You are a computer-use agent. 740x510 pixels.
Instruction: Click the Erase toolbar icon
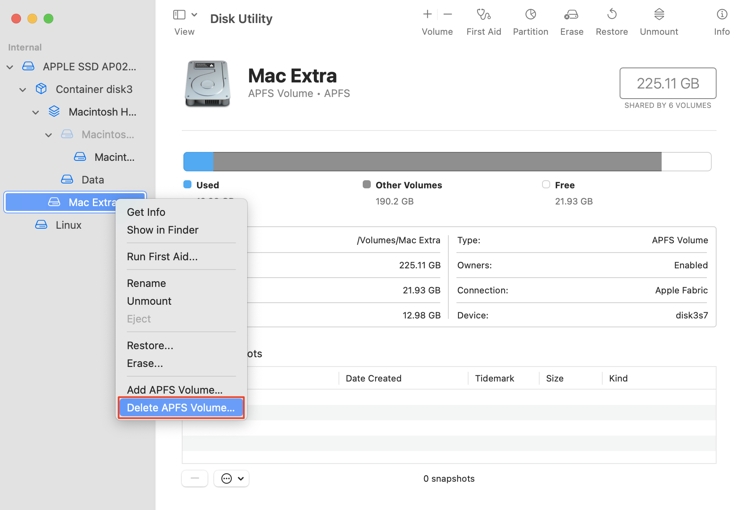(571, 15)
